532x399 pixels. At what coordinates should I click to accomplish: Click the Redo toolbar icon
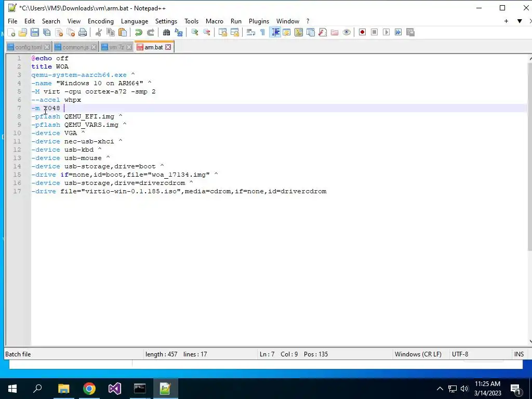[x=150, y=32]
